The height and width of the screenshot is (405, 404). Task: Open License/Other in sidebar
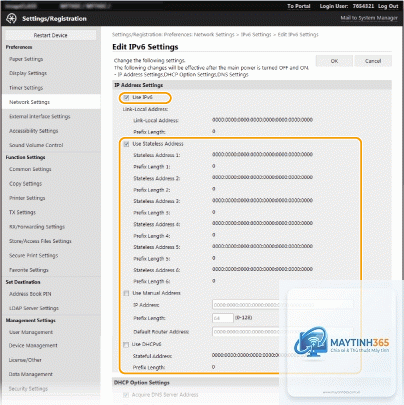click(x=25, y=360)
